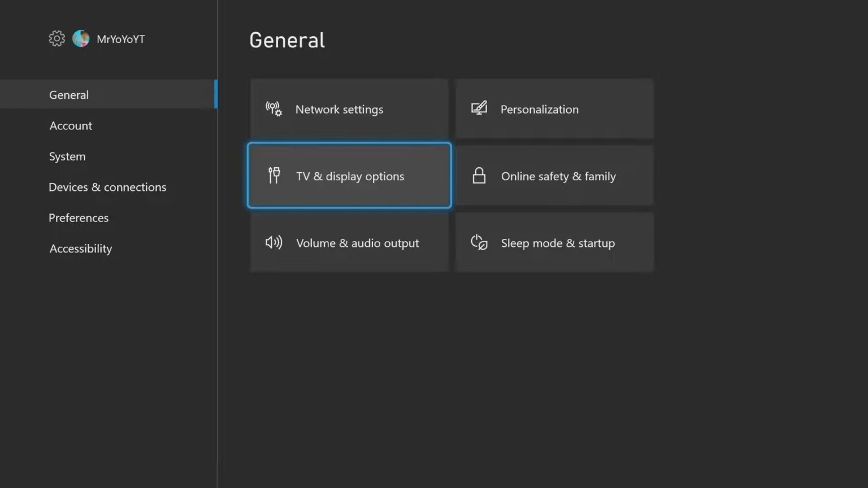Open the MrYoYoYT profile avatar
This screenshot has height=488, width=868.
(82, 38)
